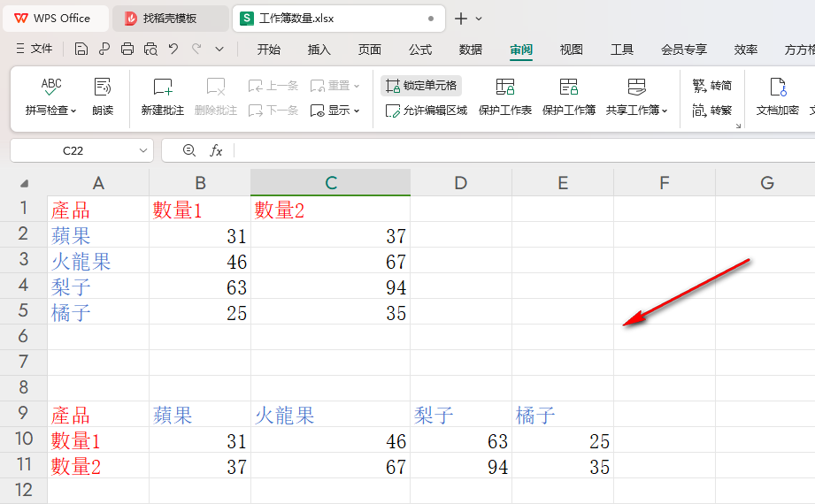The image size is (815, 504).
Task: Click the zoom magnifier icon in formula bar
Action: tap(189, 150)
